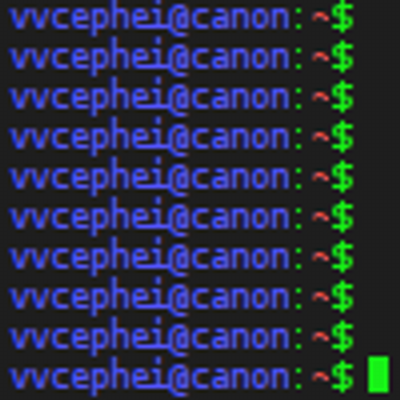
Task: Click the dollar sign on the topmost prompt
Action: [342, 16]
